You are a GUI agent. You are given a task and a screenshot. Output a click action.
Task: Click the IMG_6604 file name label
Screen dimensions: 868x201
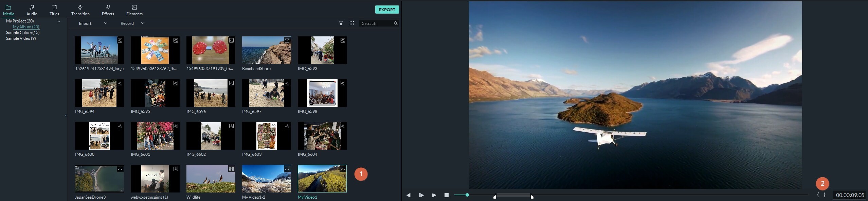[x=307, y=154]
